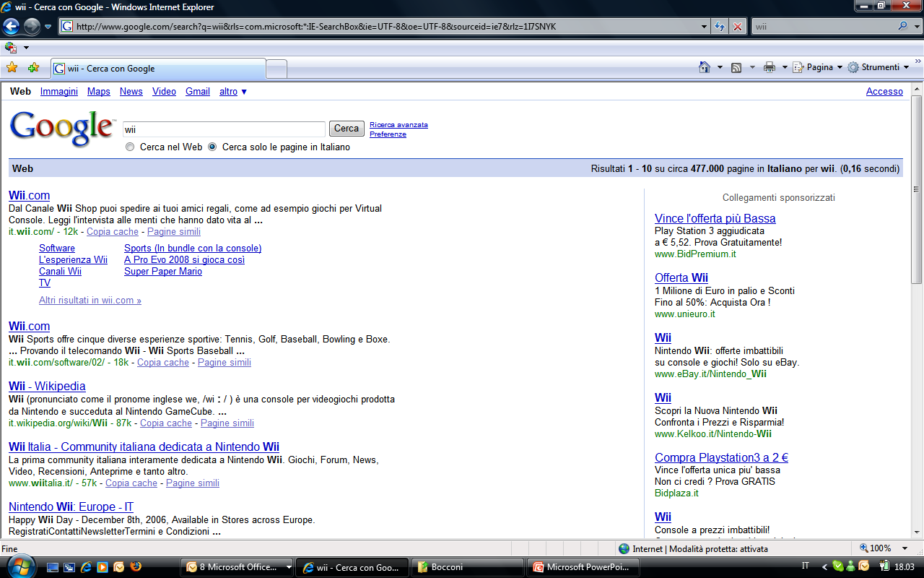Go back with the browser Back arrow
The image size is (924, 578).
[11, 27]
